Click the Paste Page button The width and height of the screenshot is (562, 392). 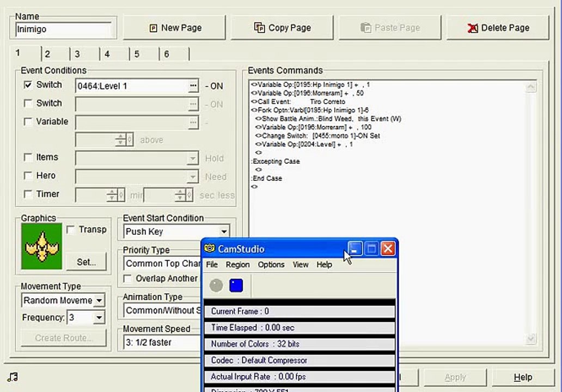[390, 28]
